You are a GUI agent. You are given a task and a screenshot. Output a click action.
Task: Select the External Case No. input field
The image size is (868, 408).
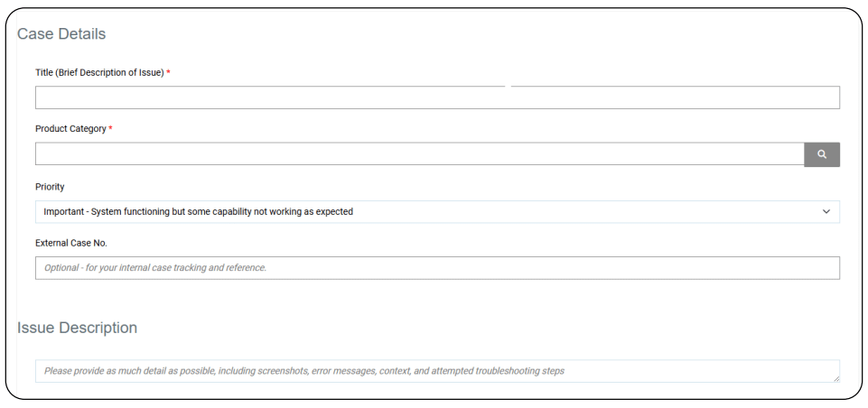(437, 268)
